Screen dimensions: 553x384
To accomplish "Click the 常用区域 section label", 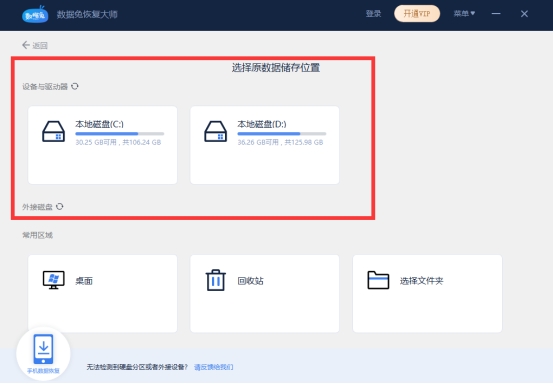I will (x=37, y=235).
